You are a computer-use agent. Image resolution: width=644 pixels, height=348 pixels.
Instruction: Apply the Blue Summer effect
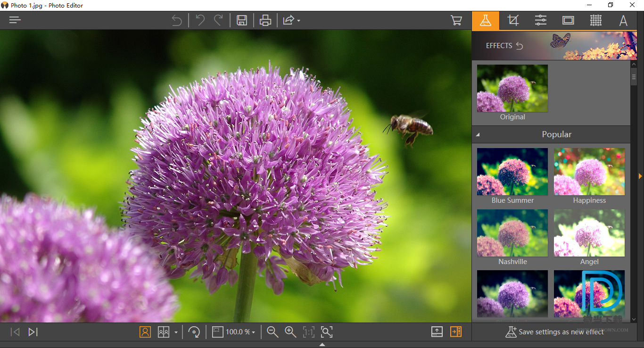pyautogui.click(x=512, y=172)
